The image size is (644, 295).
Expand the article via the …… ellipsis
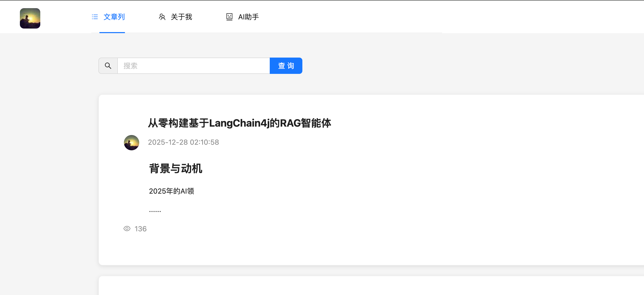[x=155, y=210]
